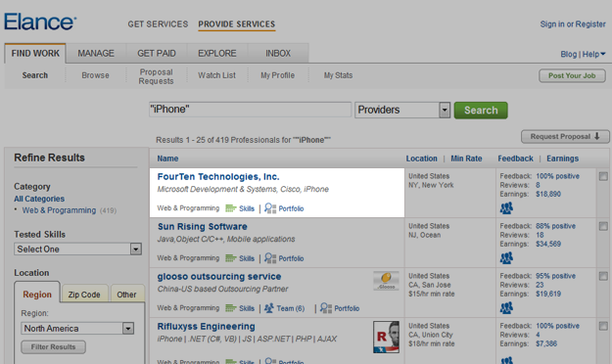Click FourTen's 100% positive feedback text

[x=557, y=176]
